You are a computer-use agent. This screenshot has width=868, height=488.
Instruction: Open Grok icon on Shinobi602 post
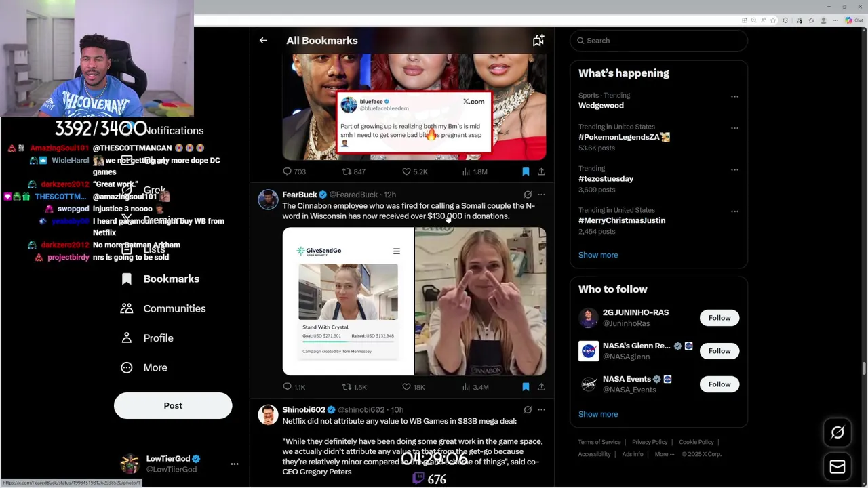coord(528,410)
